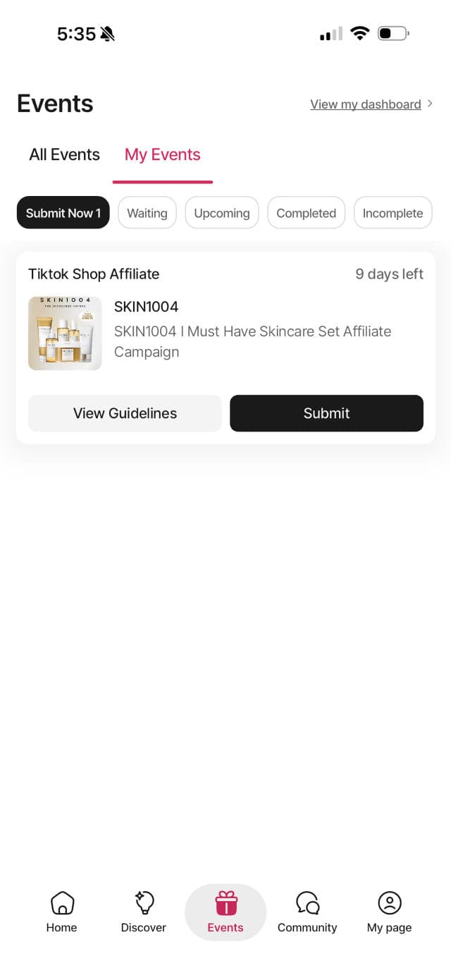Show Upcoming events filter
Viewport: 451px width, 980px height.
[x=222, y=213]
